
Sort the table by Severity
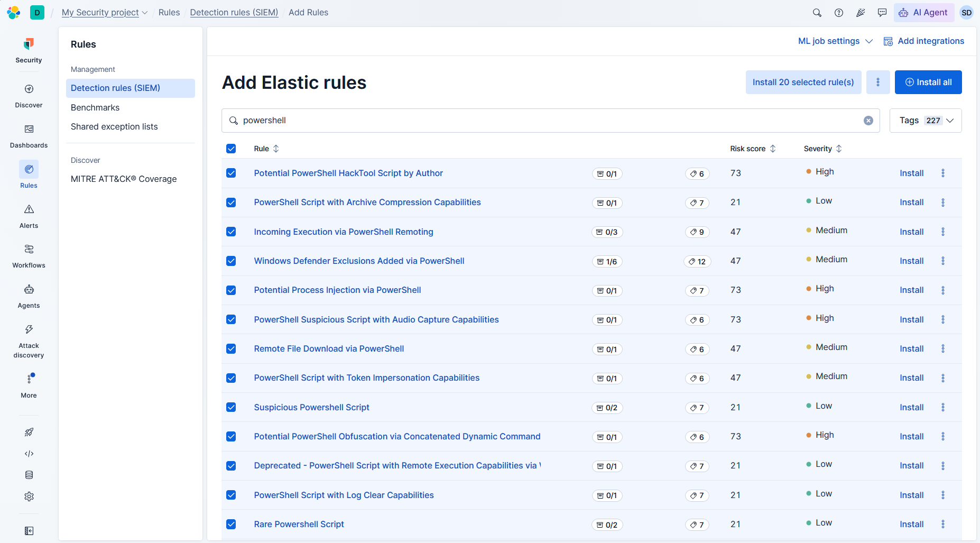click(x=822, y=149)
